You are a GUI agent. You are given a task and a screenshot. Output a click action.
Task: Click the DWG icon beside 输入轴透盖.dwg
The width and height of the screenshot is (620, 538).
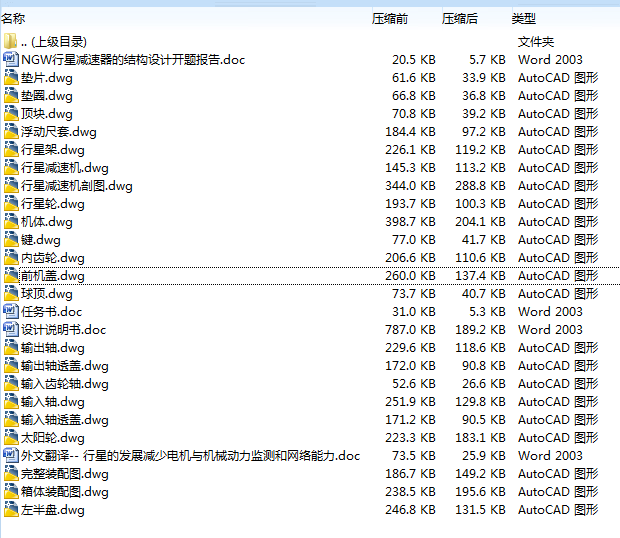click(11, 419)
